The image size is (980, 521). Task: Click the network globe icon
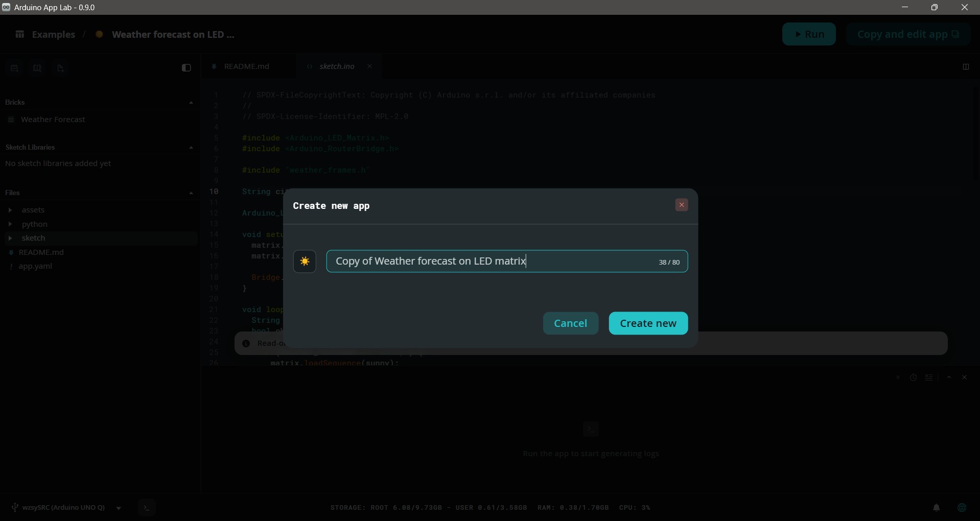tap(962, 508)
